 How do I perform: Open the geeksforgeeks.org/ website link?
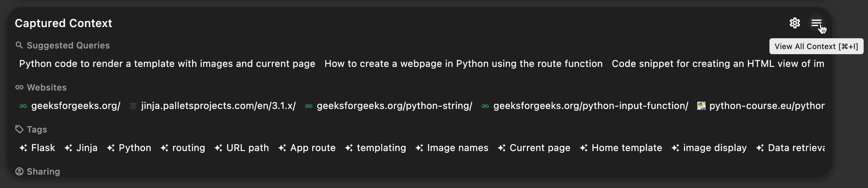point(75,106)
